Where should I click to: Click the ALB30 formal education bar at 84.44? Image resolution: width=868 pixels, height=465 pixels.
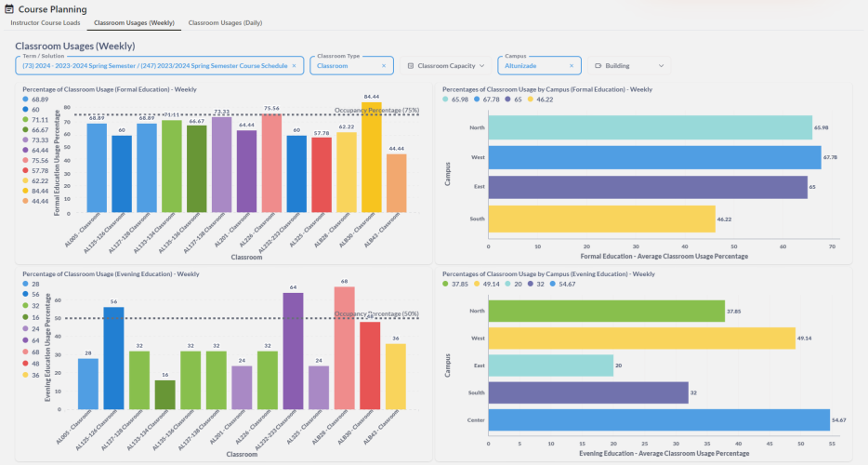pos(372,157)
